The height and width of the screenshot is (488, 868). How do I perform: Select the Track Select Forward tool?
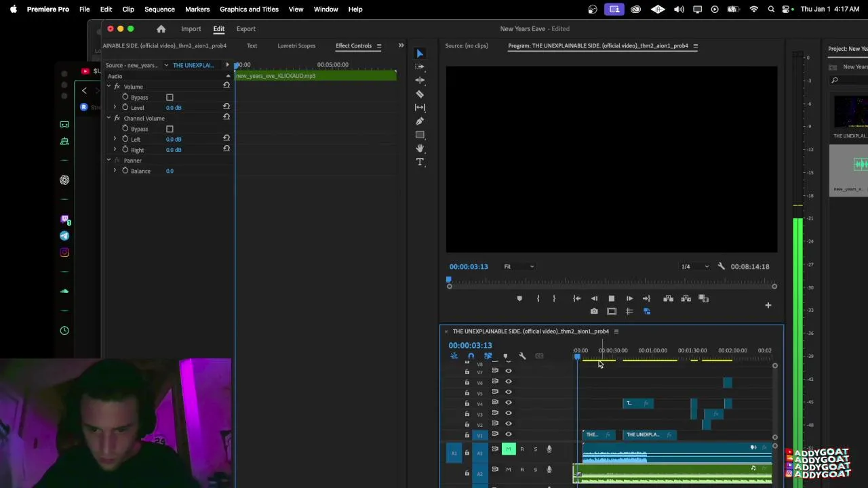420,67
